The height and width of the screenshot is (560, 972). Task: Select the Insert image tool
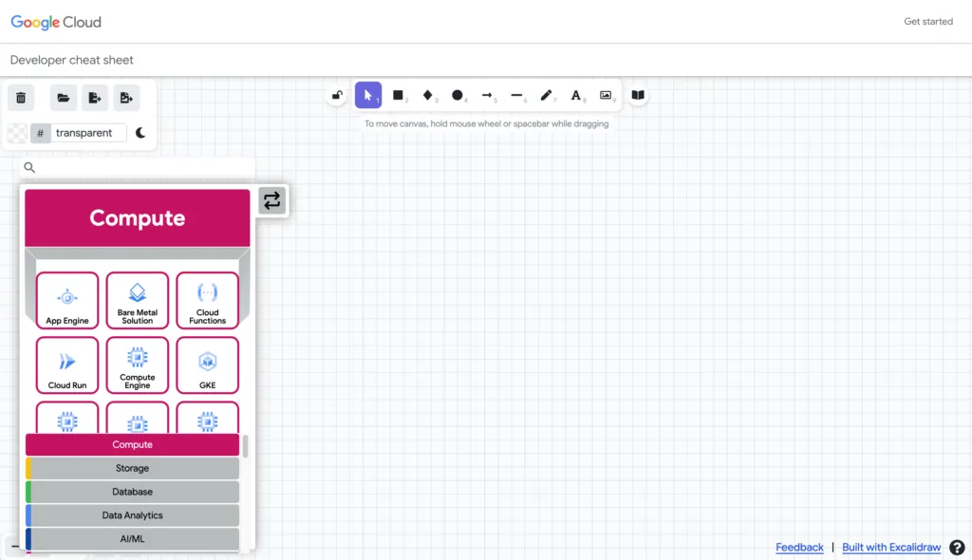[606, 96]
